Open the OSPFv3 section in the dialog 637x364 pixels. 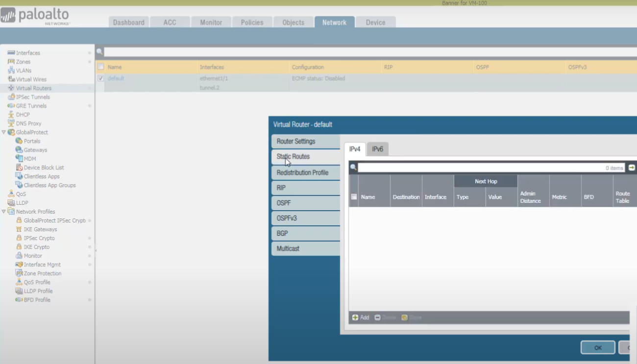(305, 218)
